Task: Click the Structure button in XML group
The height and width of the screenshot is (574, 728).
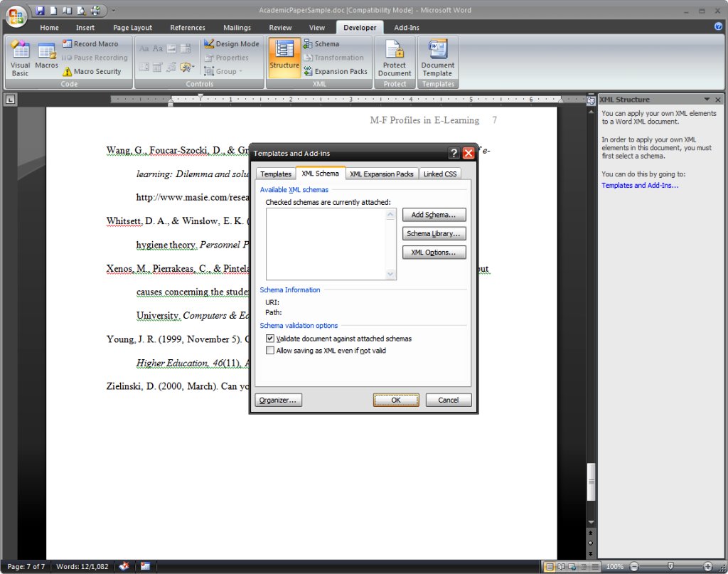Action: pyautogui.click(x=284, y=55)
